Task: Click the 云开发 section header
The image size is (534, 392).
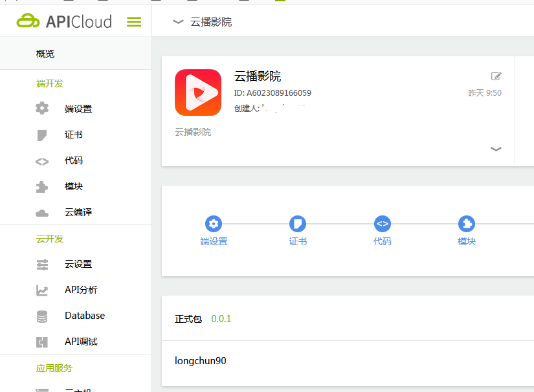Action: click(x=50, y=239)
